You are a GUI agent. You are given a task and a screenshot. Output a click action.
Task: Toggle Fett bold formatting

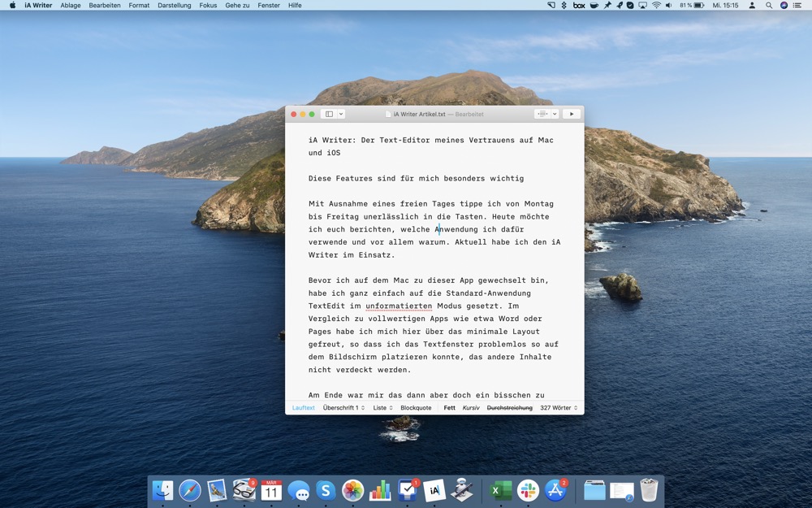(x=449, y=408)
